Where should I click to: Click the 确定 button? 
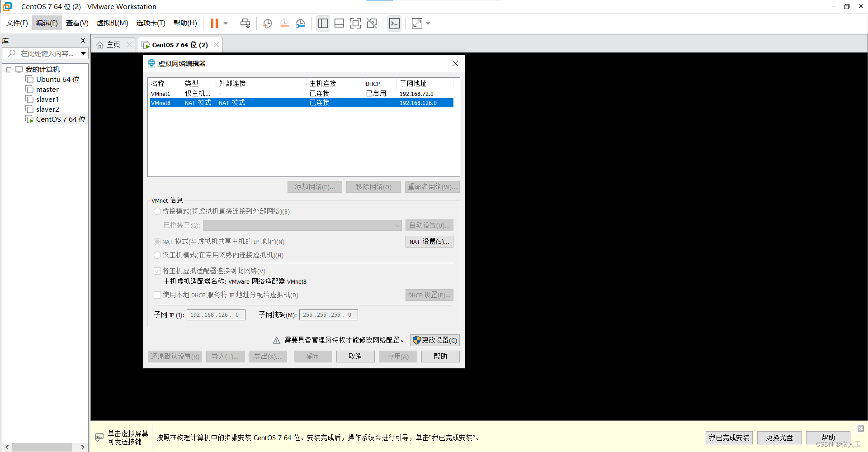click(313, 357)
